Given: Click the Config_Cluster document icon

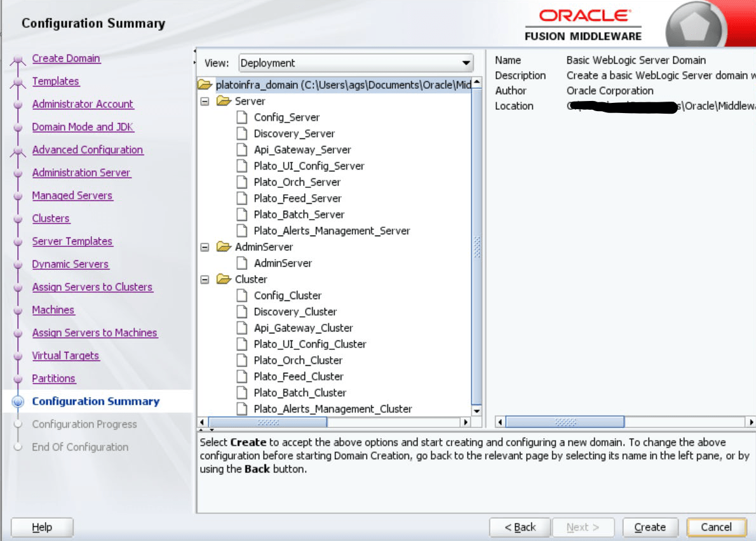Looking at the screenshot, I should 242,295.
